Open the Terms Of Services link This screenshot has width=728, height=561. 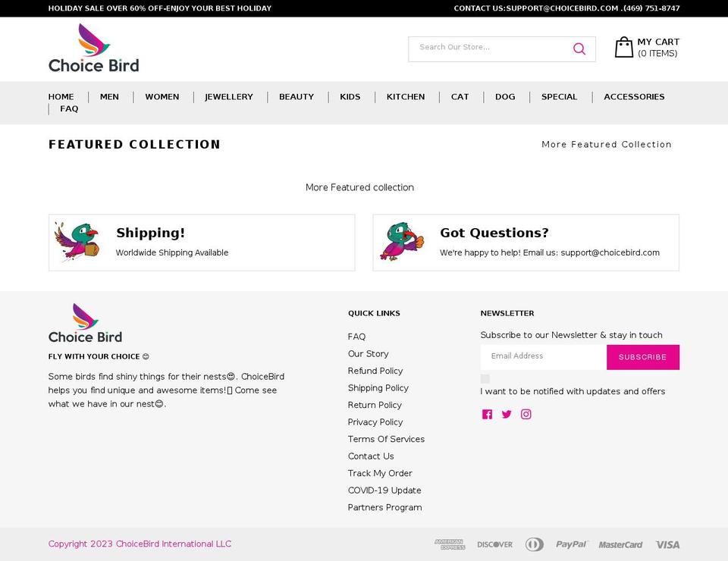coord(386,439)
